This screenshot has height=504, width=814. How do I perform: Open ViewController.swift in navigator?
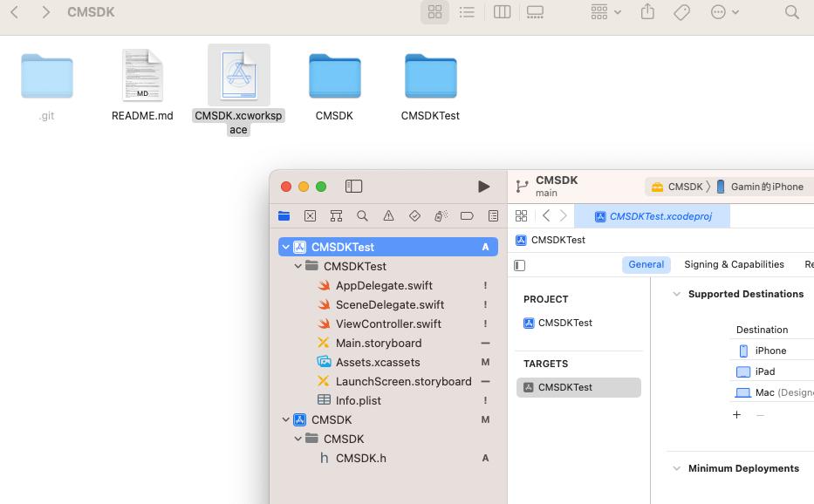(x=388, y=324)
